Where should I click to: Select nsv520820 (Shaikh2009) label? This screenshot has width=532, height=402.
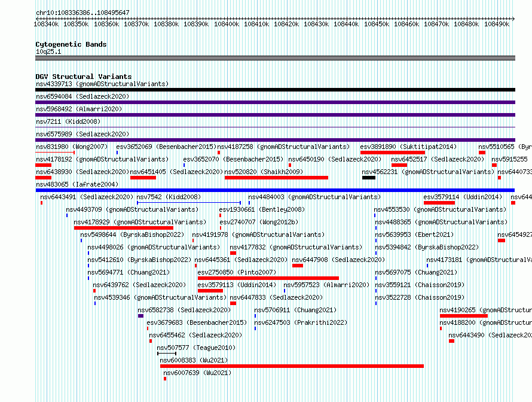pos(264,172)
